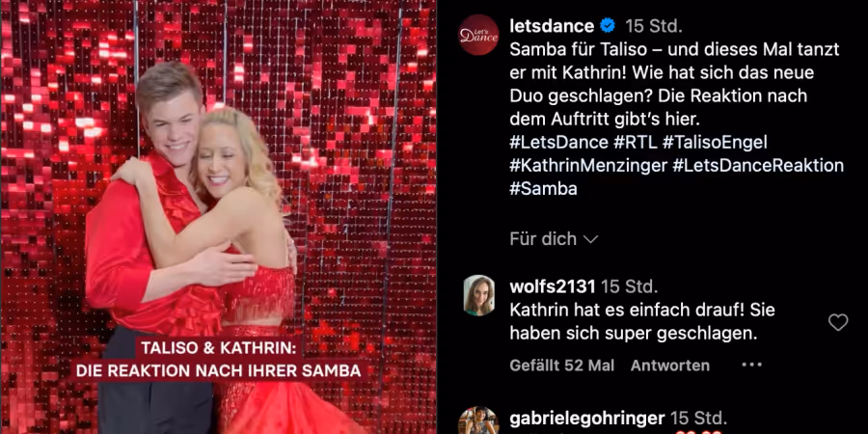Open the #RTL hashtag
This screenshot has height=434, width=868.
635,143
